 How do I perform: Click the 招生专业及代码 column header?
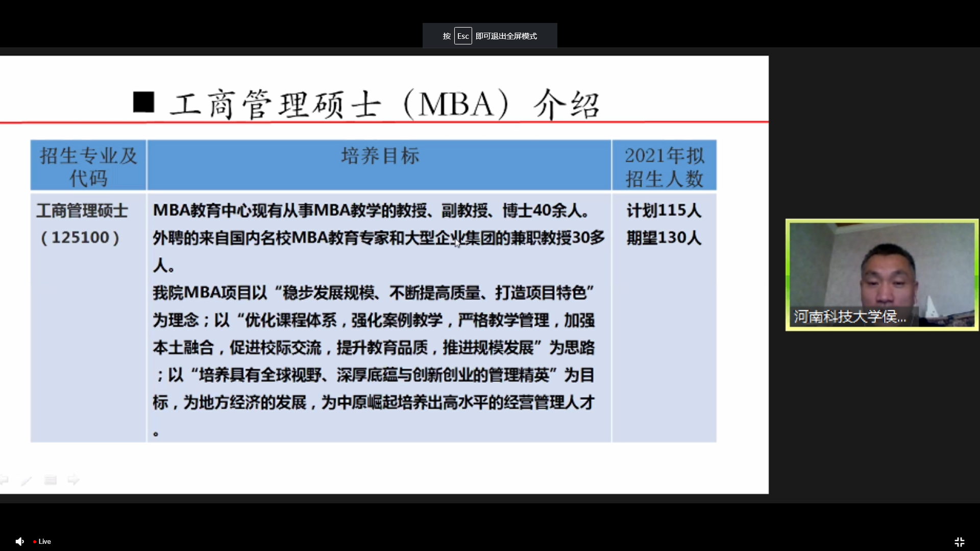pos(88,166)
